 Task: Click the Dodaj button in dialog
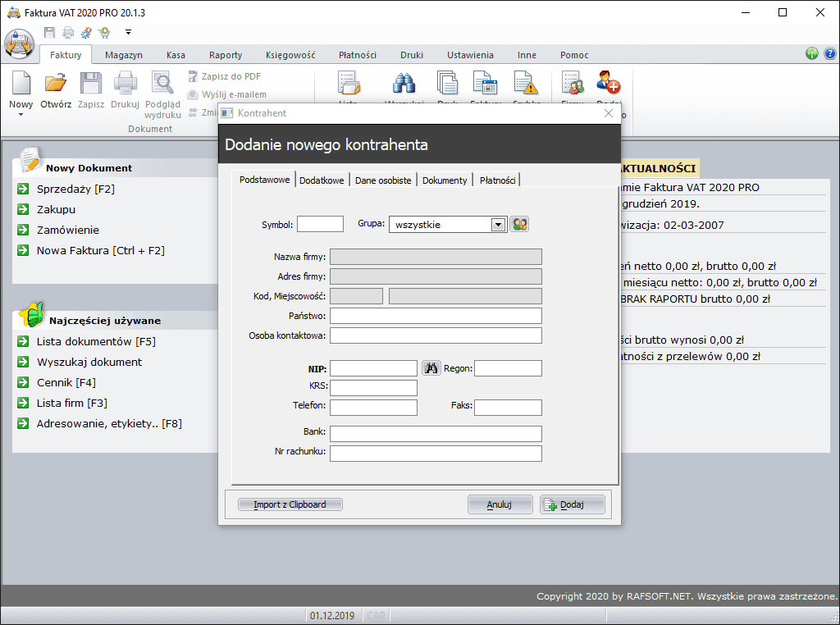(572, 504)
